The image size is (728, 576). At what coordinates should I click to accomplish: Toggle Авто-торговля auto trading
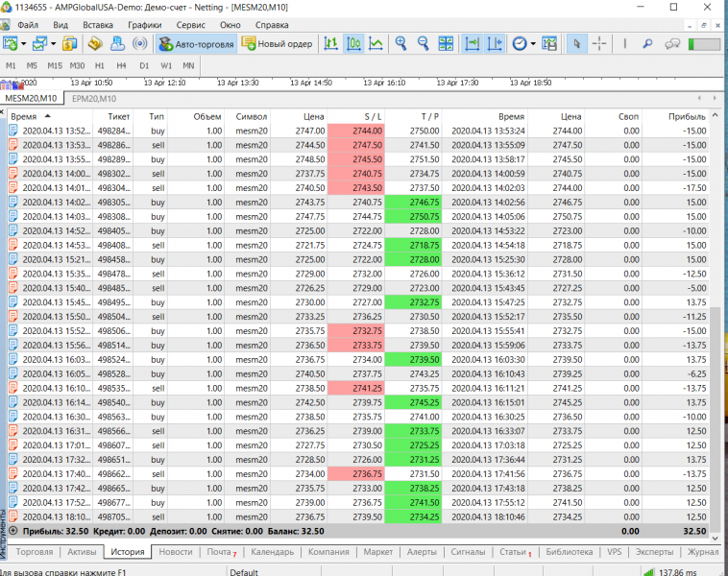point(195,43)
